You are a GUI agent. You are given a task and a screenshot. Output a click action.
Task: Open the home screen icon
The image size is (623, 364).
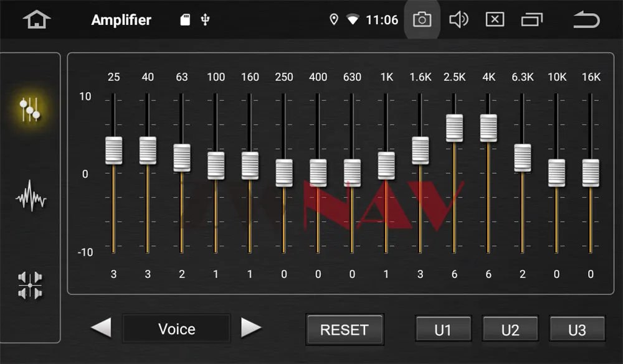click(x=37, y=19)
